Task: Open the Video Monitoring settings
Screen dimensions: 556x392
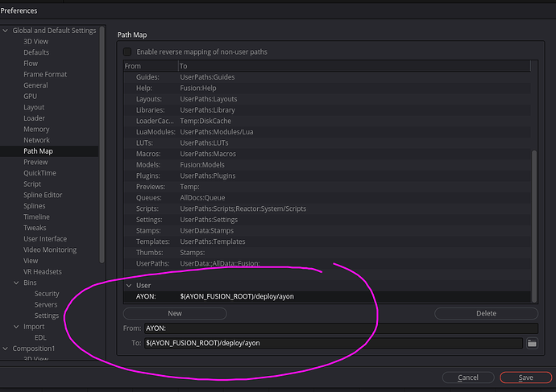Action: coord(49,250)
